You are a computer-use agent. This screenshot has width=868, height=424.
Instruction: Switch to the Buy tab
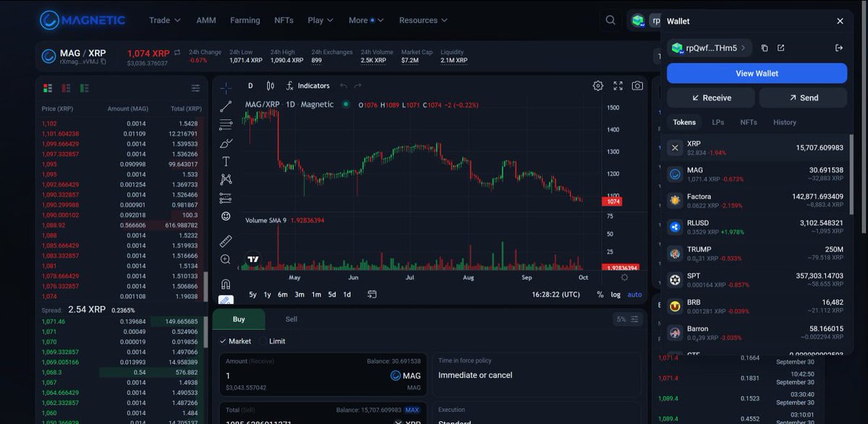pyautogui.click(x=239, y=319)
